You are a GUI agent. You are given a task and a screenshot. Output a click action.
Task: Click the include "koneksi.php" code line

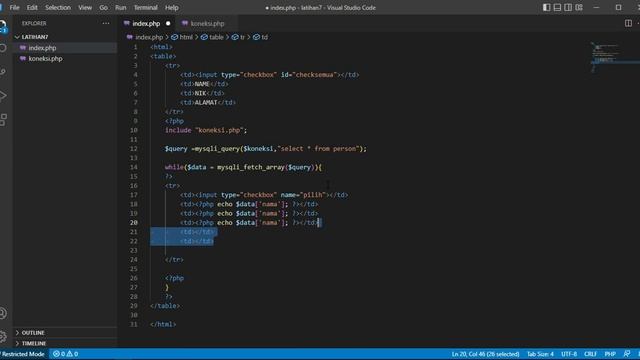[206, 130]
